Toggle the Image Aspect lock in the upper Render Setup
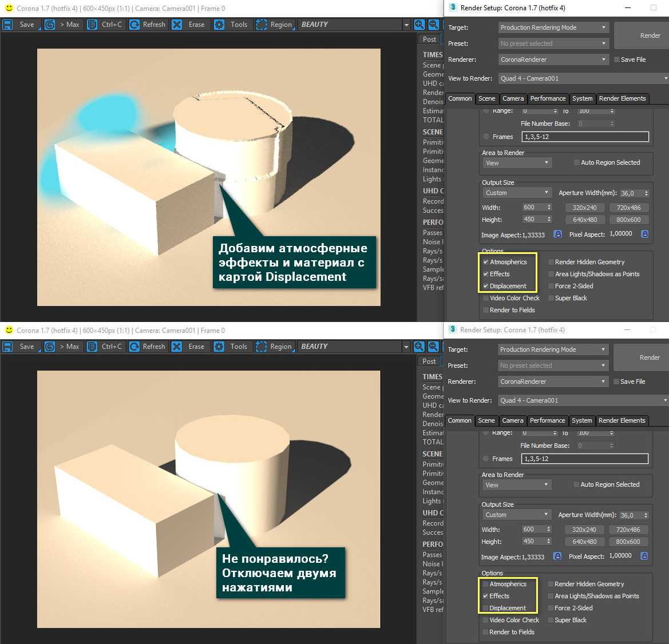 tap(557, 234)
